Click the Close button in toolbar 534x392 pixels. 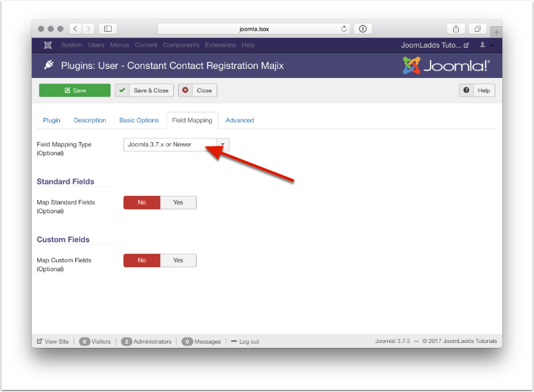tap(197, 90)
